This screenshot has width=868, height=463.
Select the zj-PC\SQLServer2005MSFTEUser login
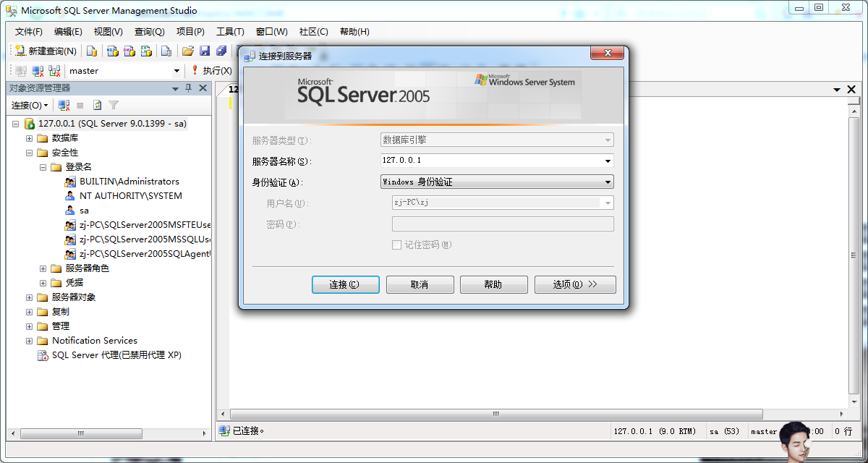(145, 225)
